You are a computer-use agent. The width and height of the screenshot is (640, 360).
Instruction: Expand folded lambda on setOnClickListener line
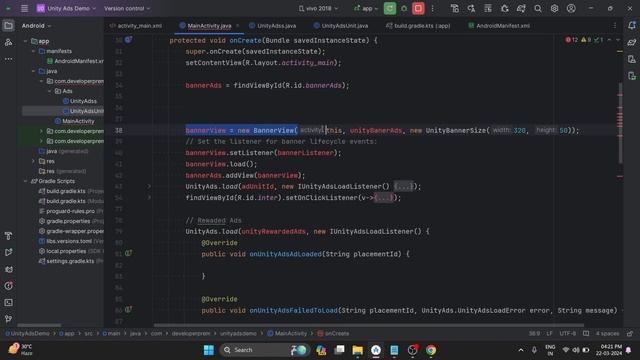(x=149, y=198)
